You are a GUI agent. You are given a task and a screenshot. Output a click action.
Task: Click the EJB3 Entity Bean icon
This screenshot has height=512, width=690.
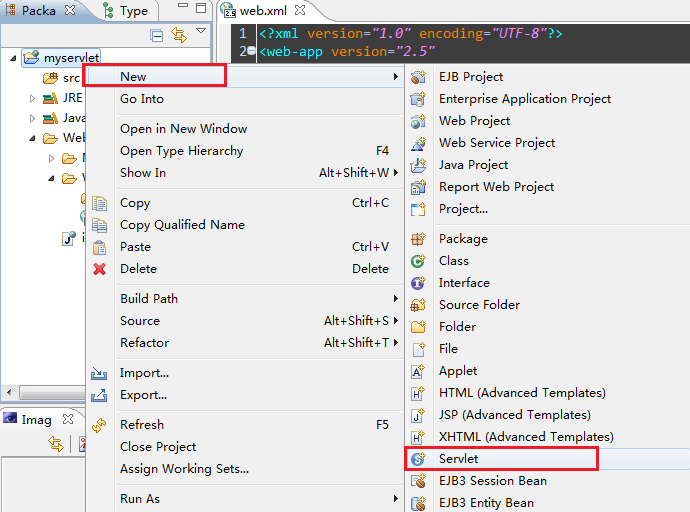point(418,503)
